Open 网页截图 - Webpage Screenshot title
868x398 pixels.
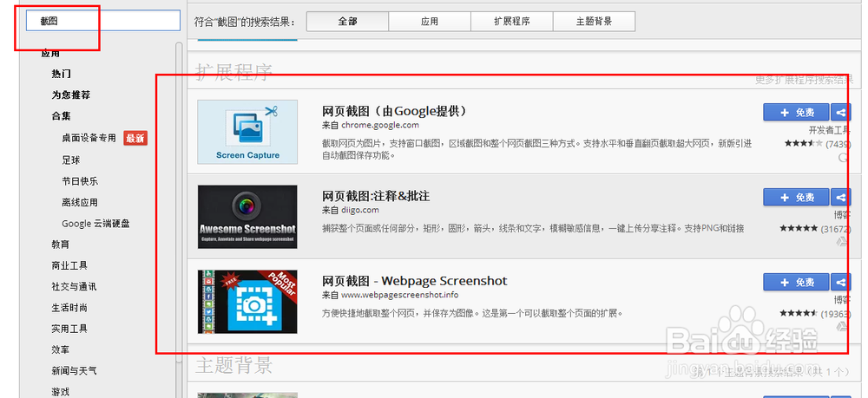(415, 281)
